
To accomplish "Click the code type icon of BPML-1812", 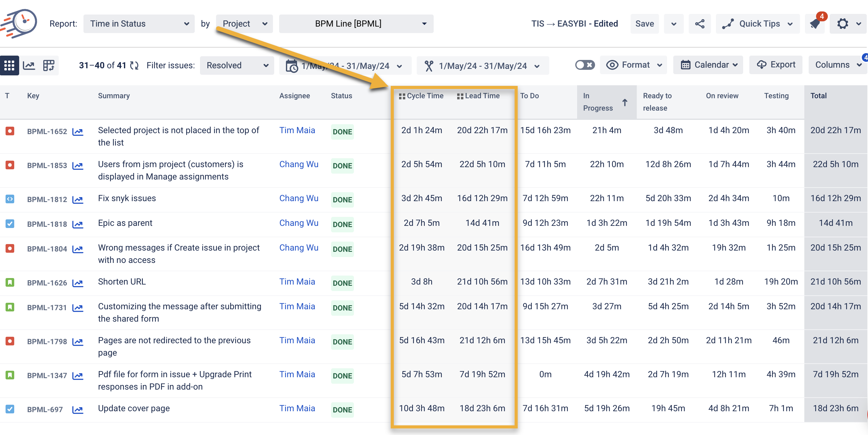I will pos(10,199).
